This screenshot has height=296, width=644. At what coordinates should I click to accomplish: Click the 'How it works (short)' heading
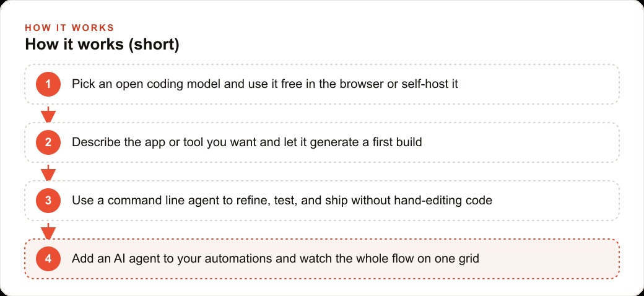[102, 45]
